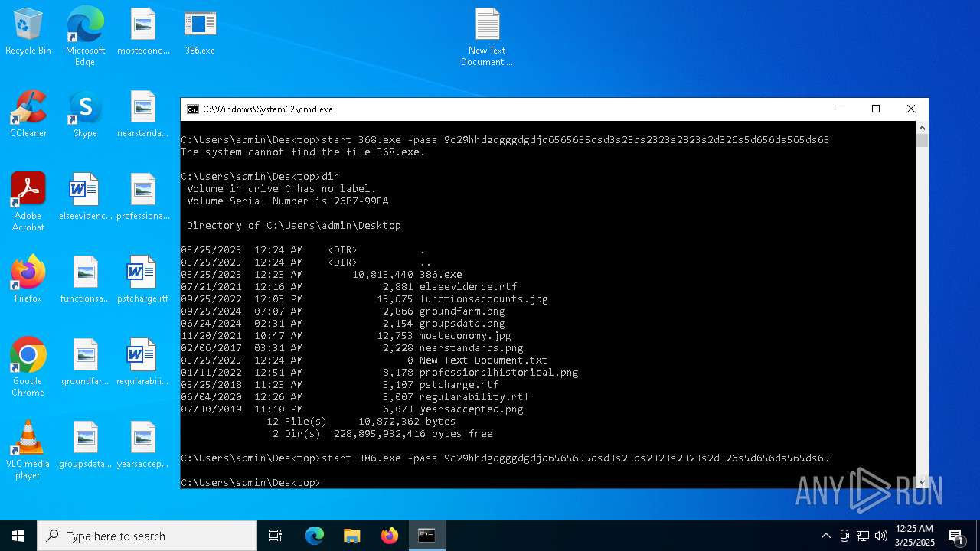The height and width of the screenshot is (551, 980).
Task: Select the professionalhistorical image file icon
Action: 143,197
